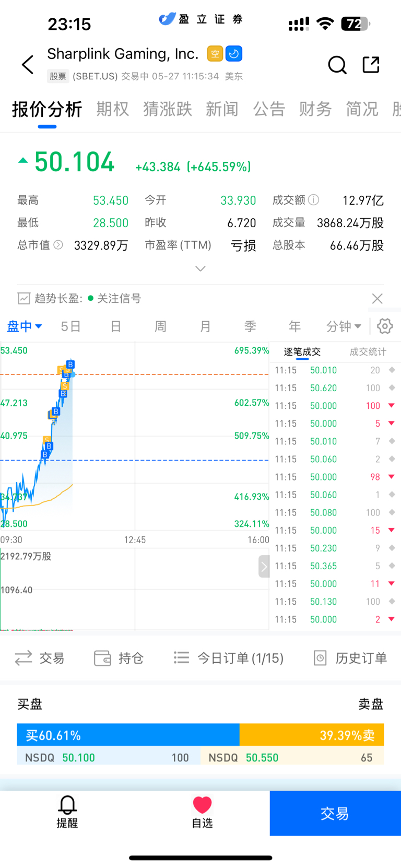Tap the 股票 tag beside SBET.US

(x=58, y=76)
